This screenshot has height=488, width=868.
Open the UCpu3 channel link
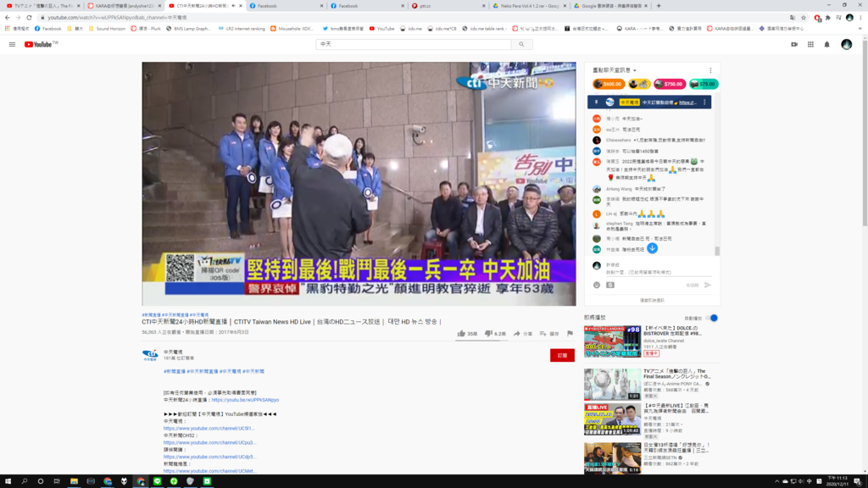(210, 442)
